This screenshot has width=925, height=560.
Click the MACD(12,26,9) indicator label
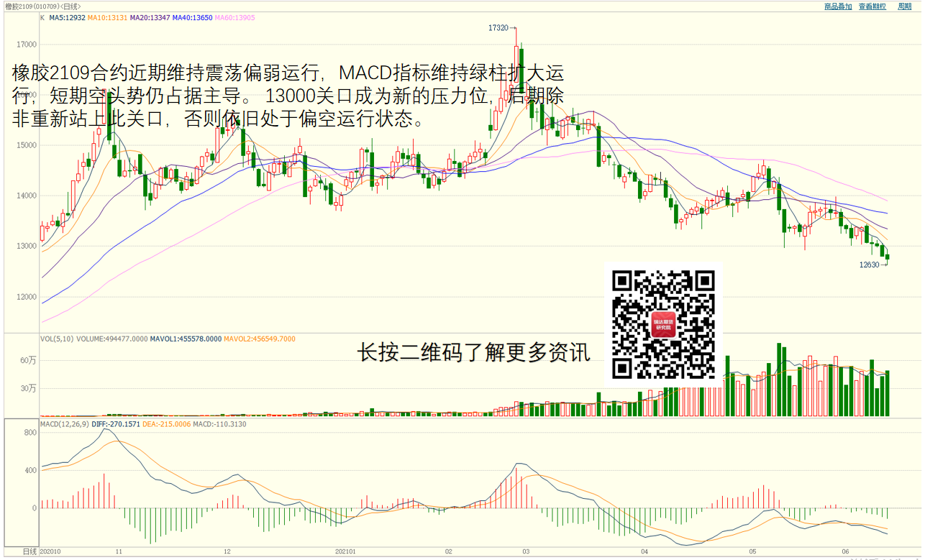pyautogui.click(x=65, y=424)
